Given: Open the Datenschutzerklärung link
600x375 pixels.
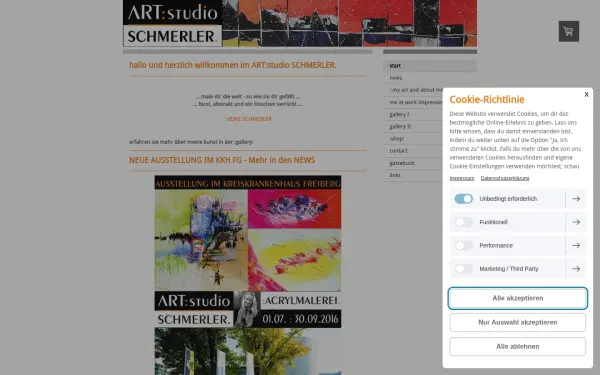Looking at the screenshot, I should (505, 178).
